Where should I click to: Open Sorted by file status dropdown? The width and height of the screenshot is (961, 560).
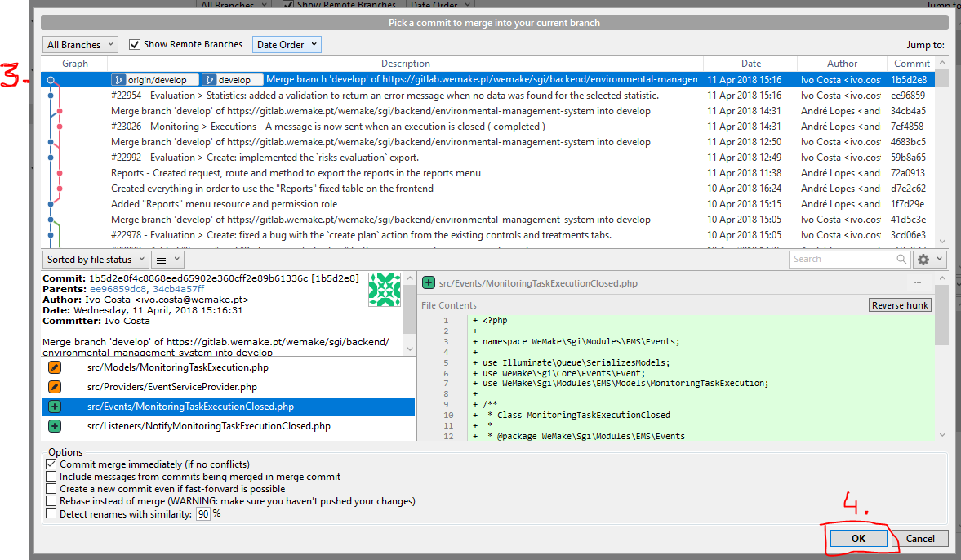coord(96,260)
